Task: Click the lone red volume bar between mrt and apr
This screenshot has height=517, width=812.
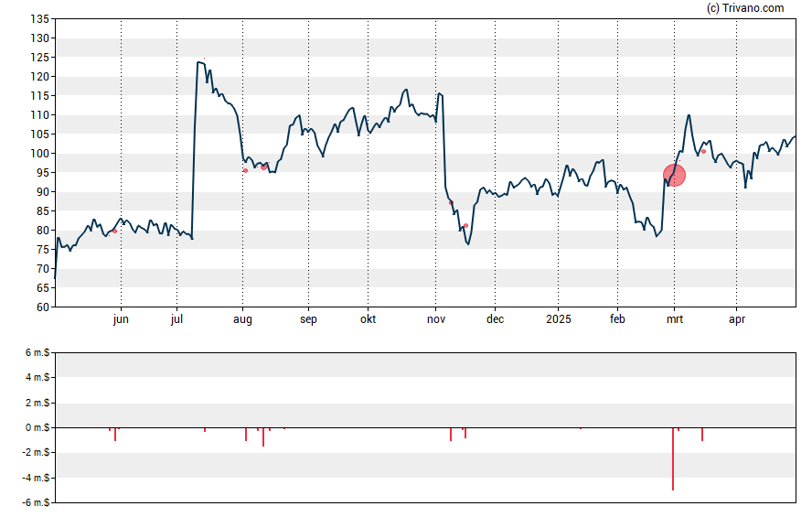Action: [x=702, y=435]
